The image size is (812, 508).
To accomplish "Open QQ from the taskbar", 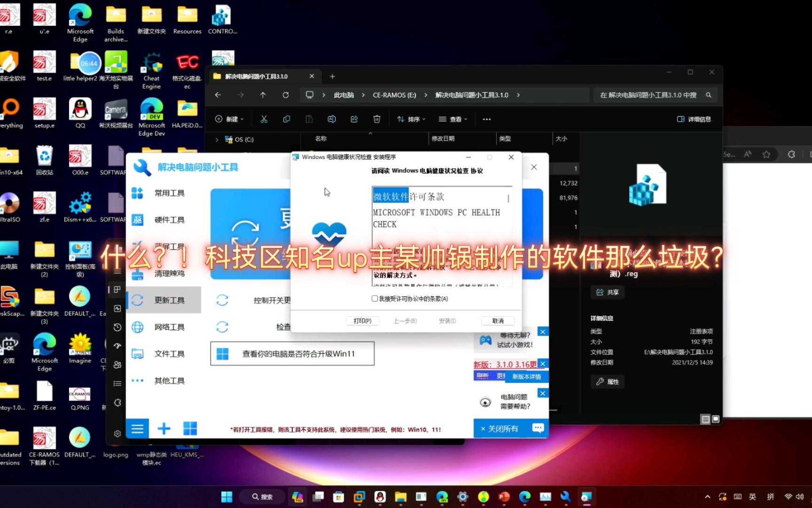I will tap(380, 497).
